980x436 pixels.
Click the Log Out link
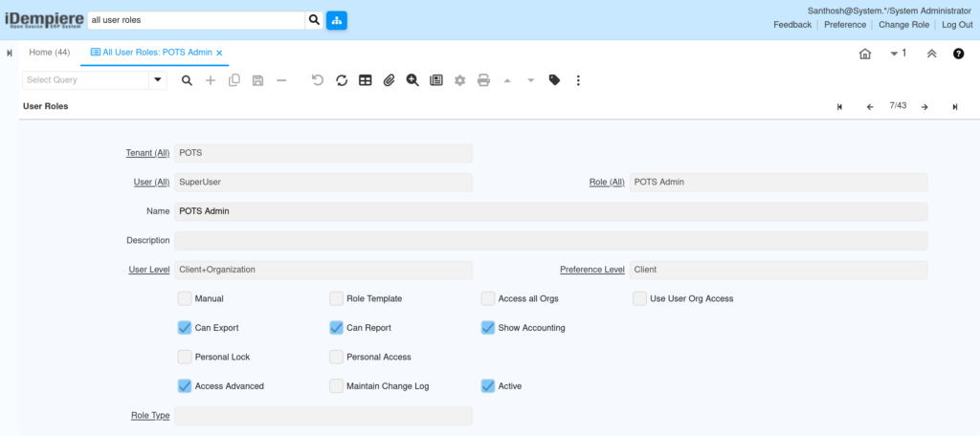(957, 24)
